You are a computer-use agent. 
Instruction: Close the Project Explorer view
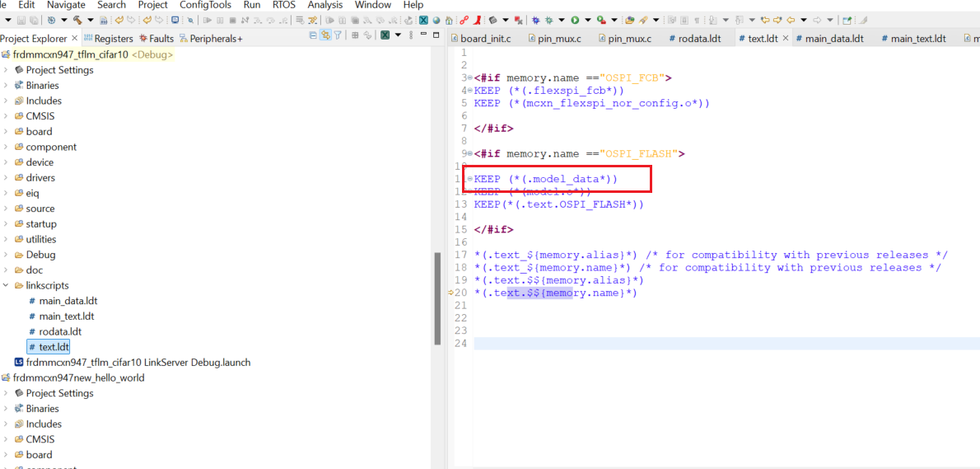click(74, 38)
